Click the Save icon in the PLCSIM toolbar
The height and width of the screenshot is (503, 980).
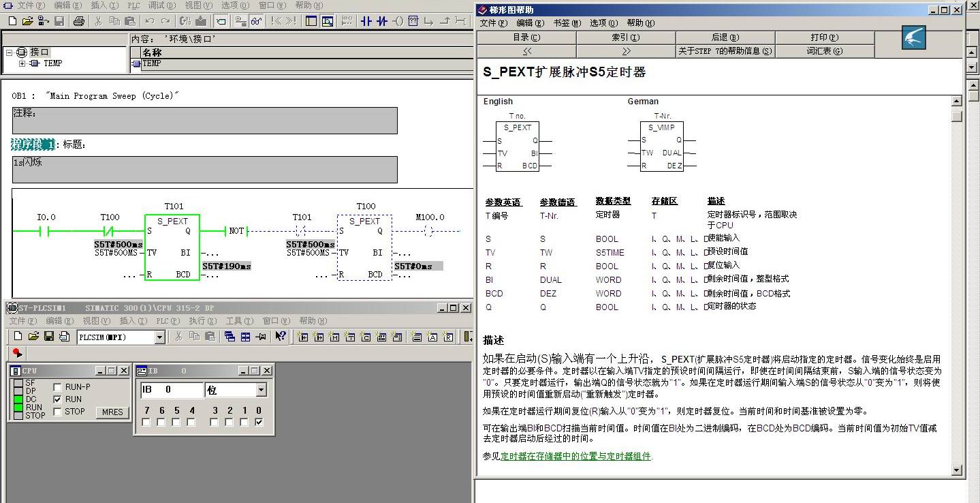(49, 337)
